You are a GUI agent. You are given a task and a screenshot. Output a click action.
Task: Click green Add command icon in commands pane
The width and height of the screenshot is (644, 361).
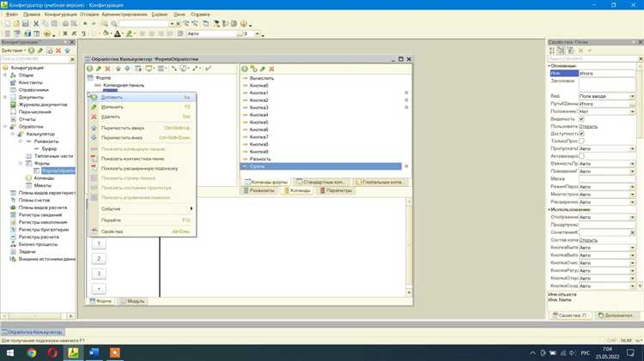[245, 69]
